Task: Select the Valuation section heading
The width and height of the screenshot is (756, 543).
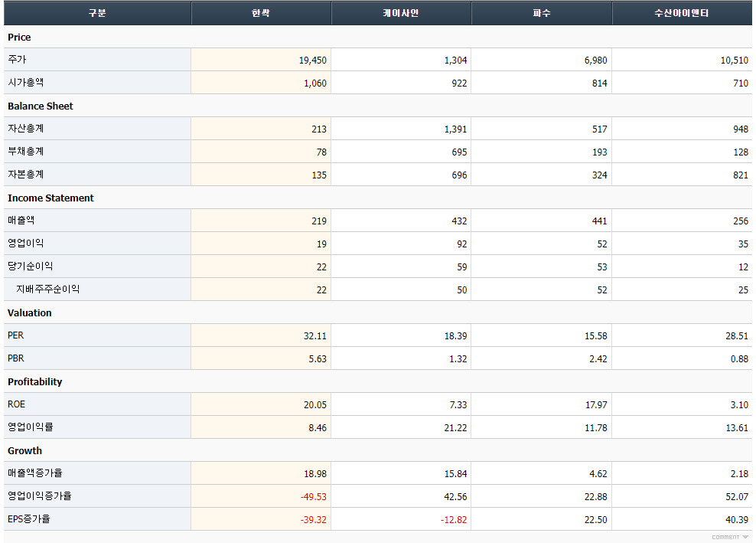Action: [29, 312]
